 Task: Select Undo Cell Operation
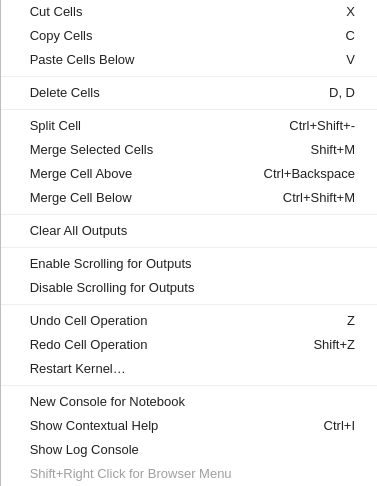[x=189, y=321]
